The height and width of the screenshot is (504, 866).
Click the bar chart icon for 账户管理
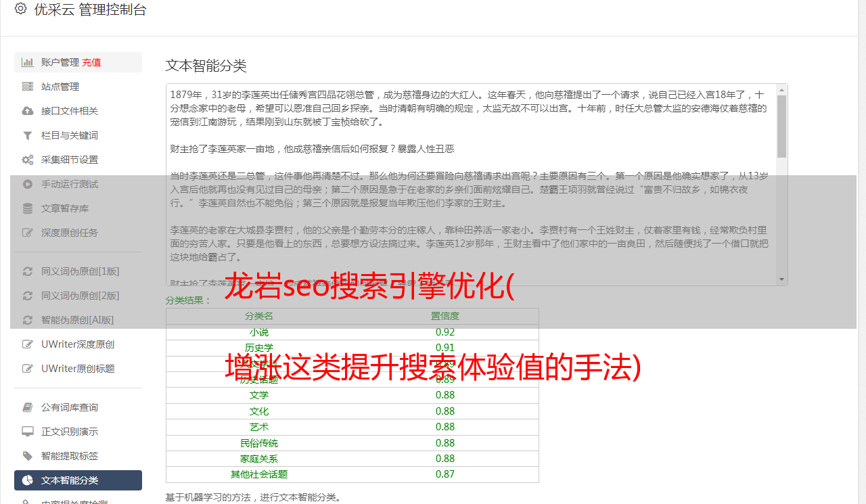pos(28,62)
